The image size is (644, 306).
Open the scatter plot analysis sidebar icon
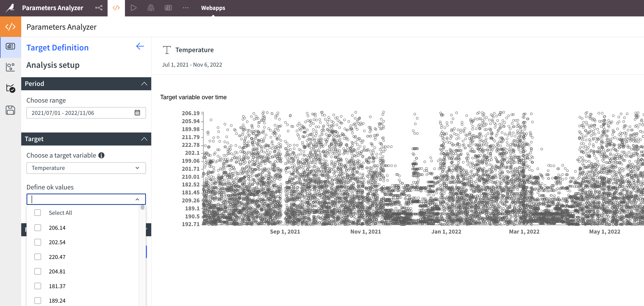pyautogui.click(x=10, y=67)
